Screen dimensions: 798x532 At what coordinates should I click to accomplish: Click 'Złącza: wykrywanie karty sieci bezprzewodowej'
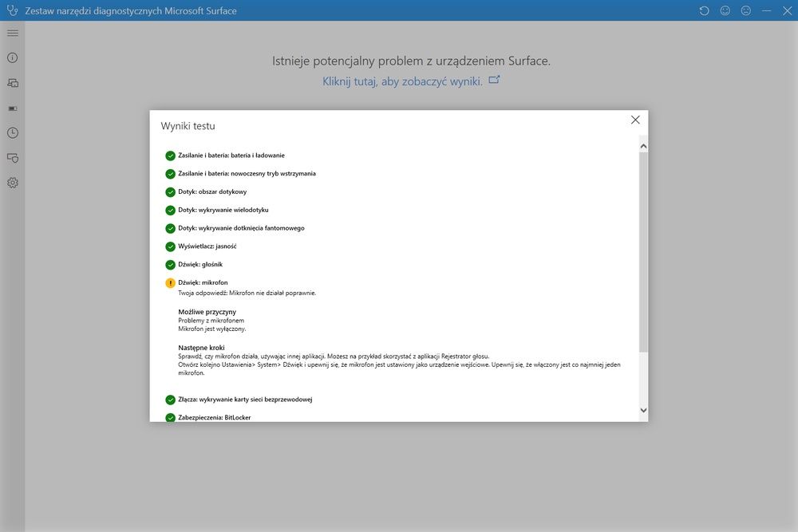[245, 400]
